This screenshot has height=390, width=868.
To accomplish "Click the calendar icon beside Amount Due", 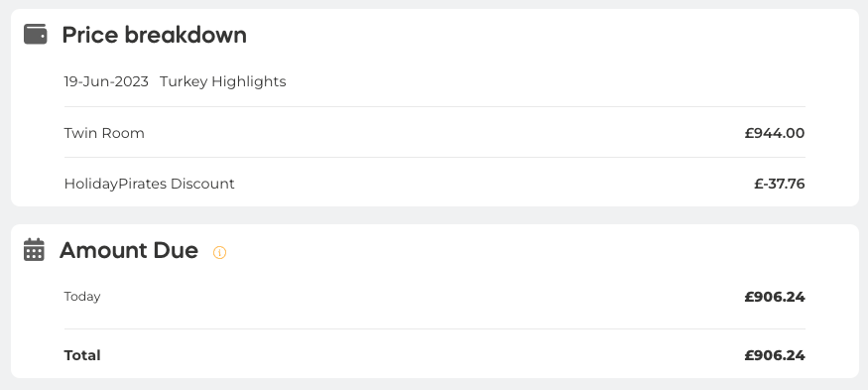I will pyautogui.click(x=34, y=250).
